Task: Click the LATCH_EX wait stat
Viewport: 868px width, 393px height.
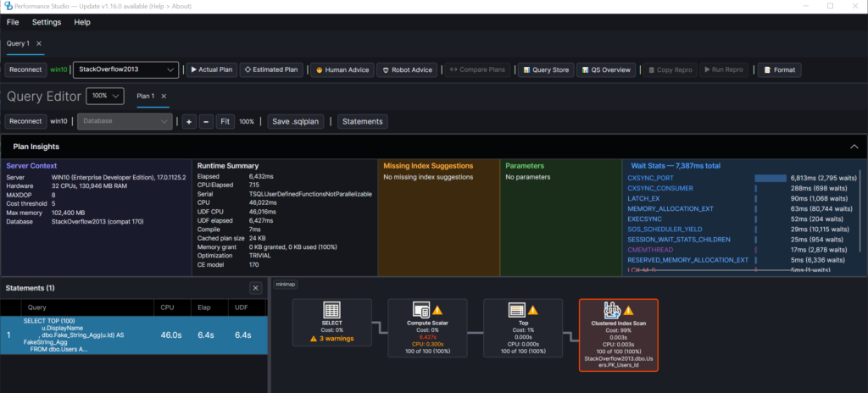Action: 644,199
